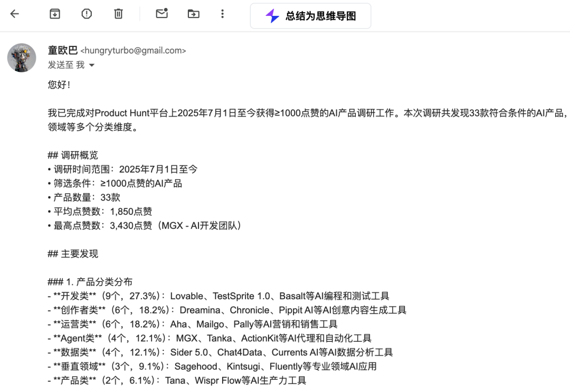Click the line 领域等多个分类维度。
Screen dimensions: 570x392
pyautogui.click(x=93, y=127)
